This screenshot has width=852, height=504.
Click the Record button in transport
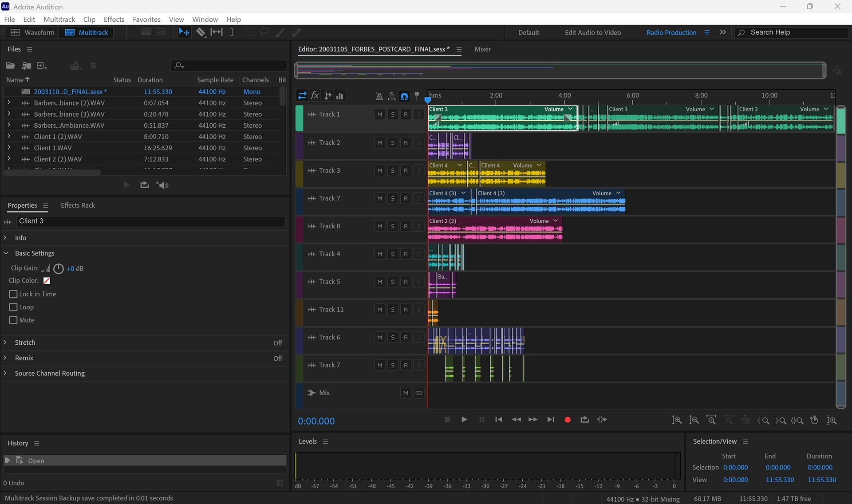[x=567, y=420]
